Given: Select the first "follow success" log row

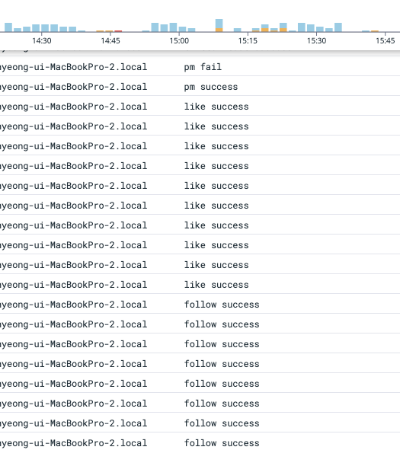Looking at the screenshot, I should (200, 304).
